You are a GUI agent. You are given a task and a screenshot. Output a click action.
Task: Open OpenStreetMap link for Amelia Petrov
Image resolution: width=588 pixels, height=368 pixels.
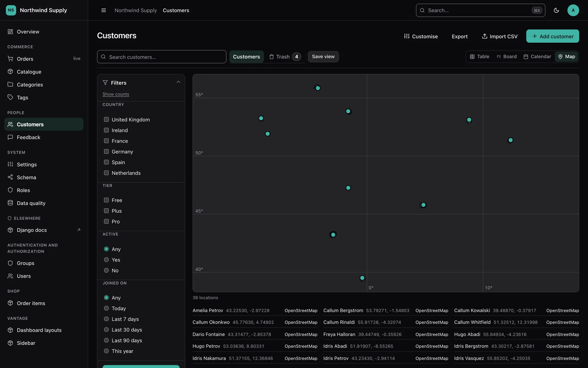click(301, 311)
